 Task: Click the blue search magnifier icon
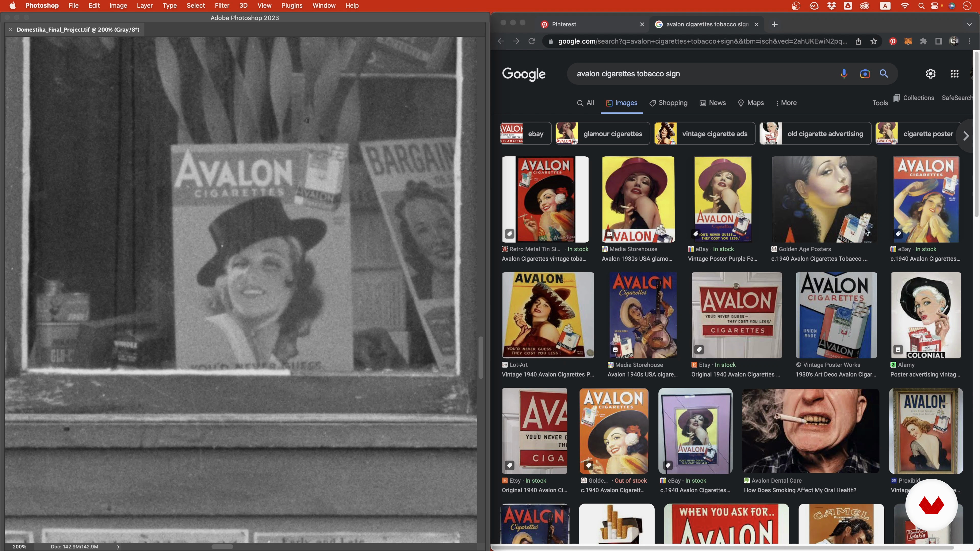(884, 74)
